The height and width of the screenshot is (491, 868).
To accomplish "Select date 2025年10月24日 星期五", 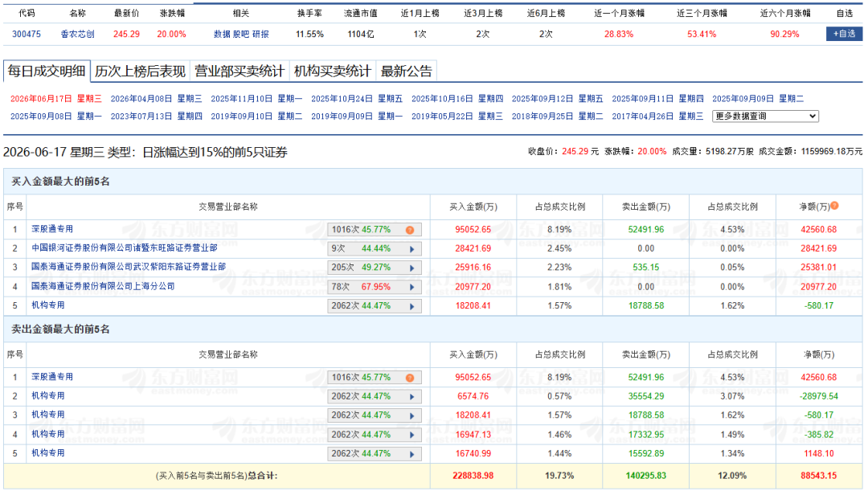I will click(x=357, y=99).
